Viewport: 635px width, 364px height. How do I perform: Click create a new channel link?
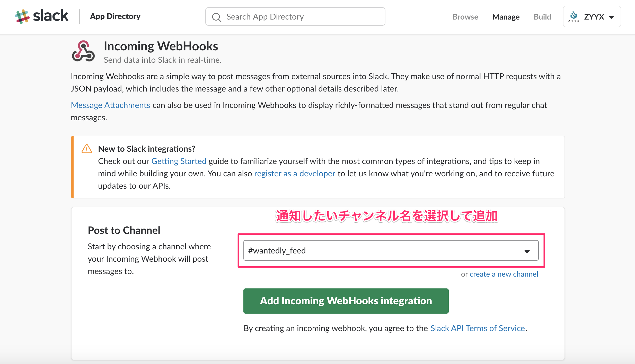[x=504, y=274]
